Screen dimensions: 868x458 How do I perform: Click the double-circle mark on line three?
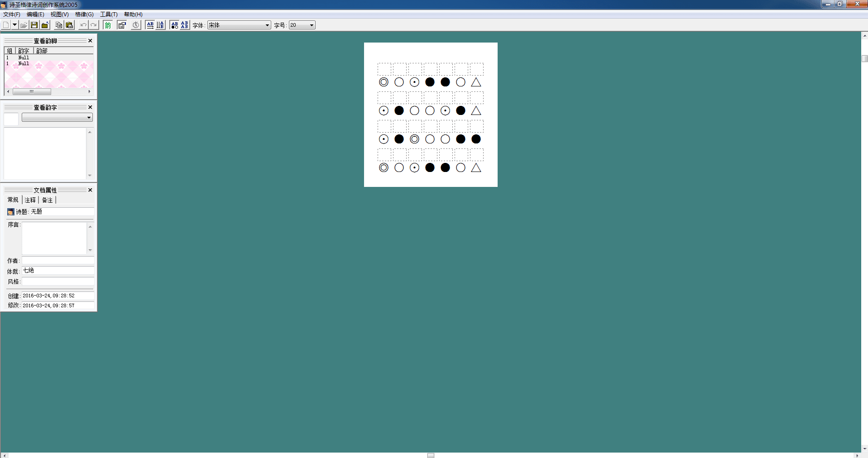(414, 139)
